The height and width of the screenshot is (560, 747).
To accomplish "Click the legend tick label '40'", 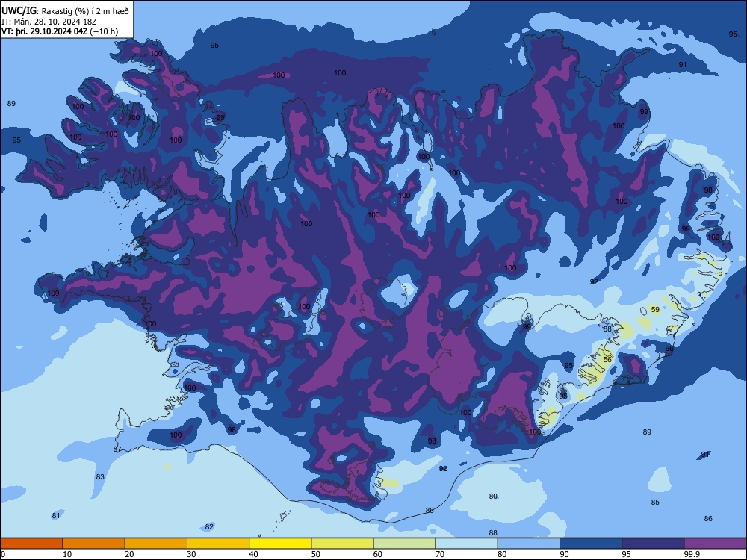I will 253,554.
